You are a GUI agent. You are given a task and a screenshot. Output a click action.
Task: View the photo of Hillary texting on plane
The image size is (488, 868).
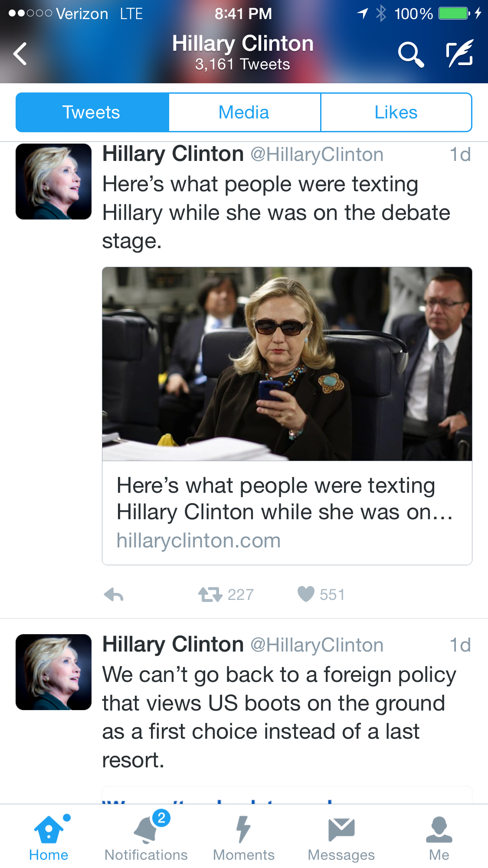287,364
